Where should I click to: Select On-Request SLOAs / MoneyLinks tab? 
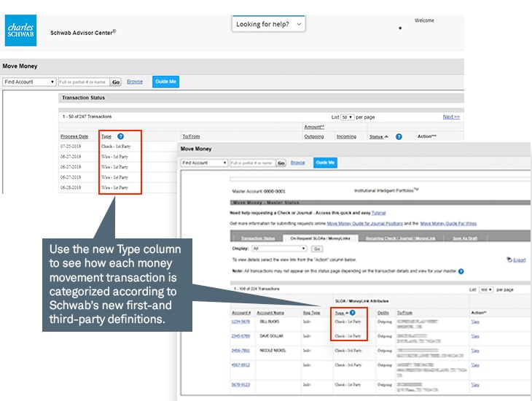click(320, 238)
